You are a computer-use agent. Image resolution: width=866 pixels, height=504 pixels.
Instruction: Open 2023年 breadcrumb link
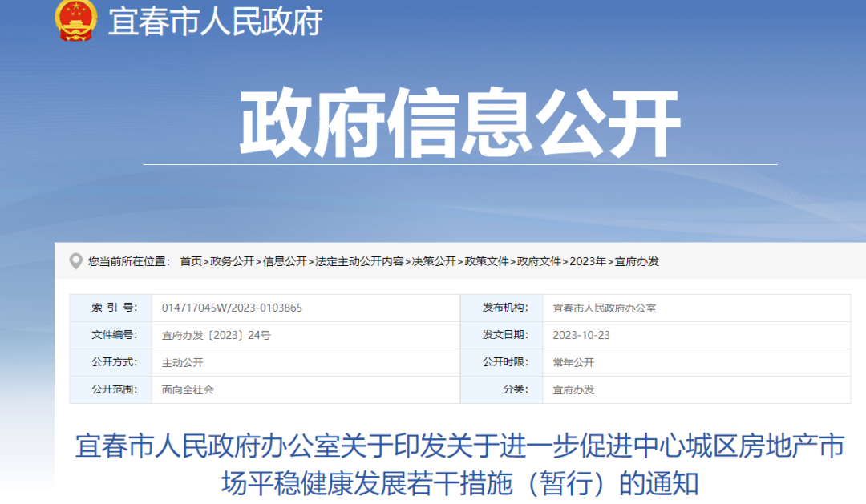588,261
